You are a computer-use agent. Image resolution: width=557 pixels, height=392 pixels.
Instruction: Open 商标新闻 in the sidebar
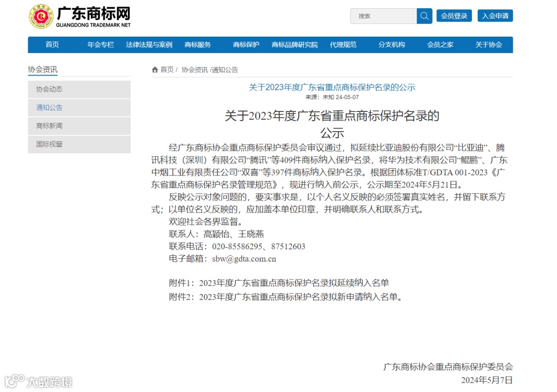pos(79,126)
